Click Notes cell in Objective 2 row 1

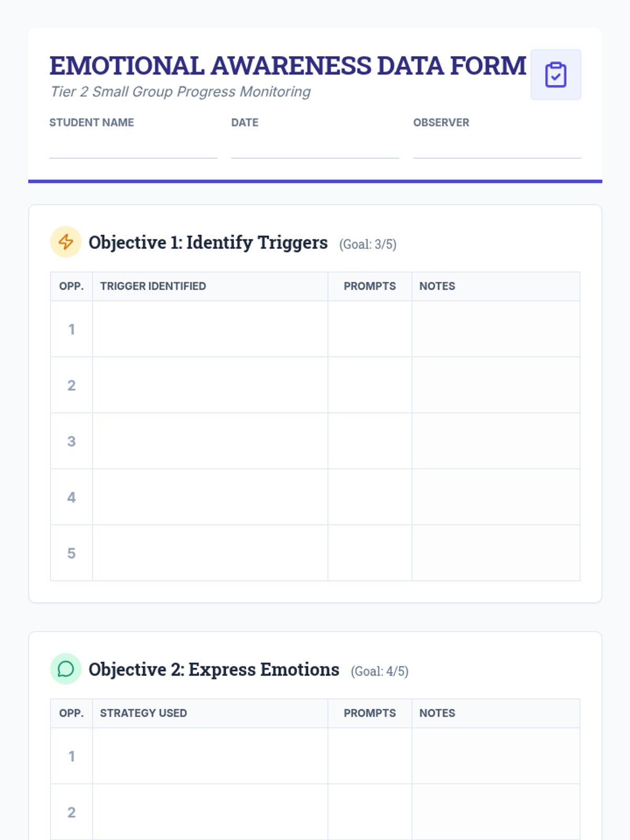point(496,756)
